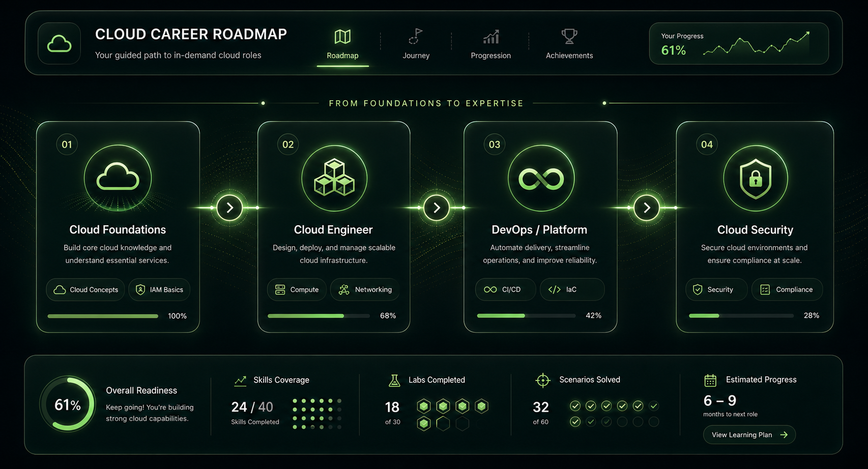Image resolution: width=868 pixels, height=469 pixels.
Task: Select the large Cloud Foundations cloud icon
Action: click(x=118, y=178)
